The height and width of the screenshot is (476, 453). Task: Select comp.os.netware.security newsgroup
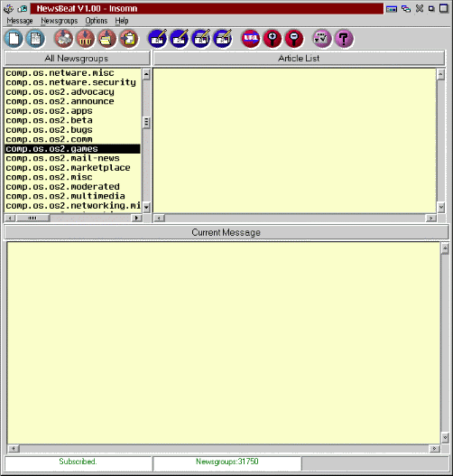(x=72, y=82)
